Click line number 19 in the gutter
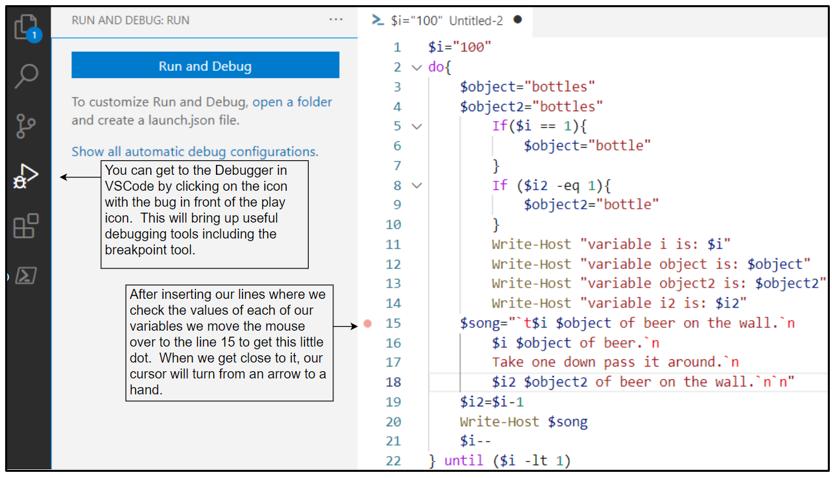The image size is (832, 478). (x=393, y=402)
